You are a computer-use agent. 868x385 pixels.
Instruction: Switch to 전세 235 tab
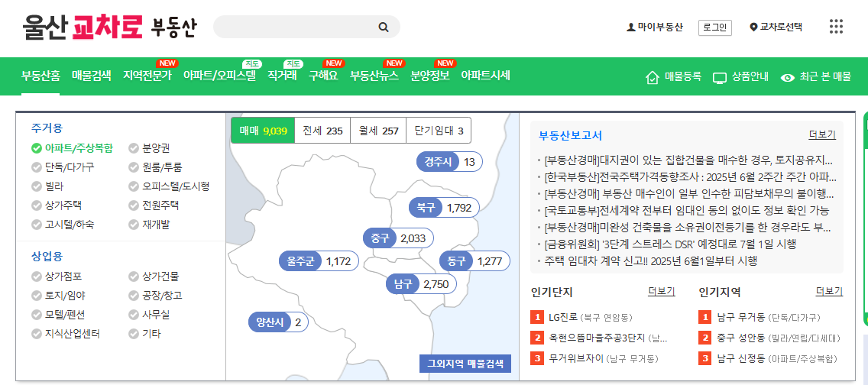tap(322, 131)
